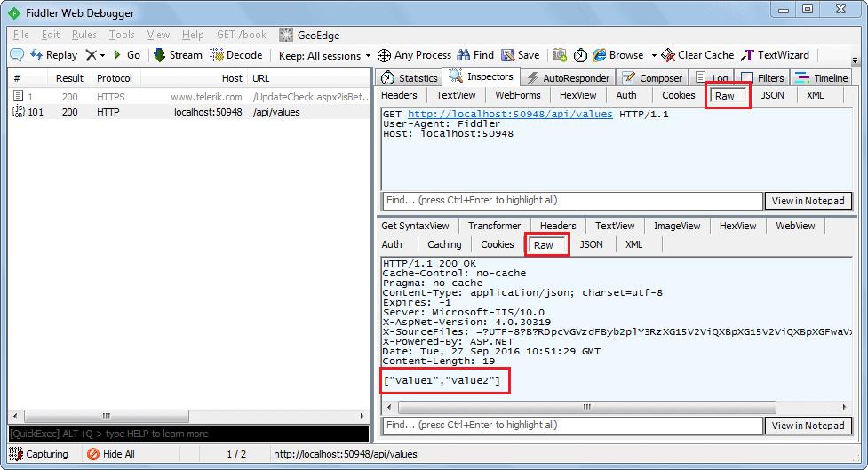Click the Clear Cache icon
Image resolution: width=868 pixels, height=470 pixels.
point(668,55)
